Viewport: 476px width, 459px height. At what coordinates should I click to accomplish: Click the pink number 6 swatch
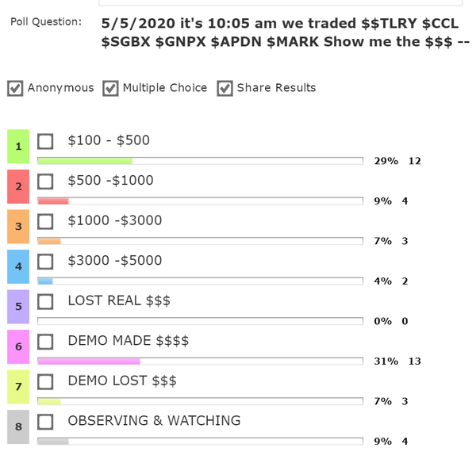[x=17, y=346]
